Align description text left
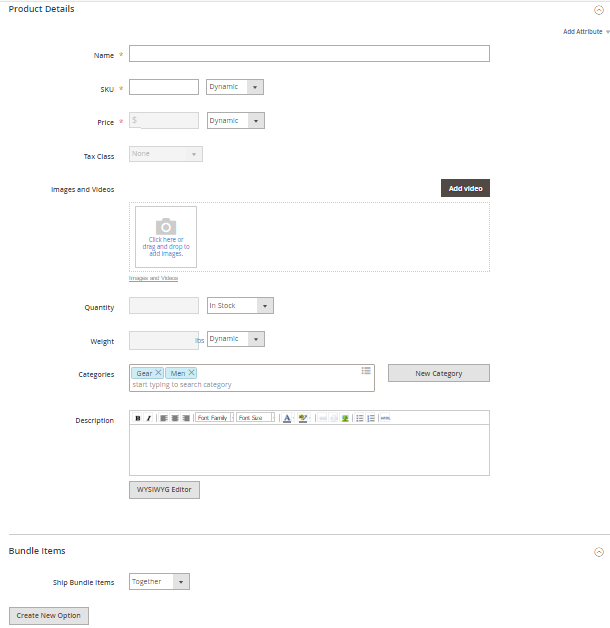 (x=164, y=418)
